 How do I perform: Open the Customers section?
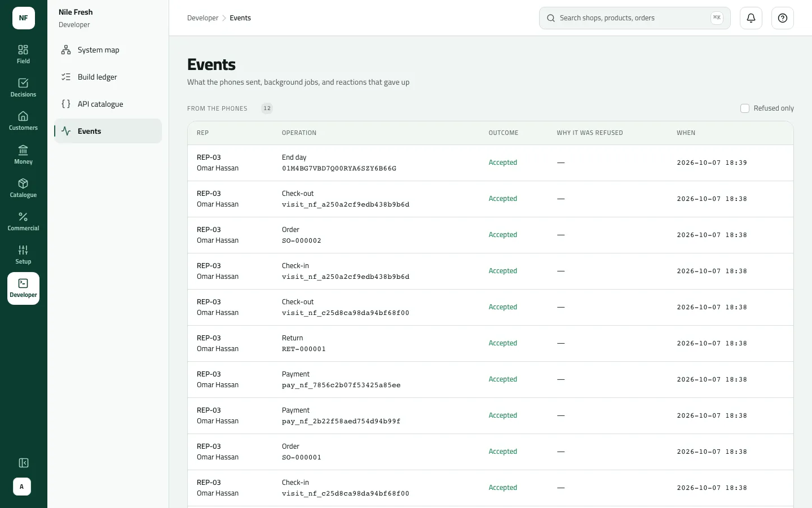coord(23,121)
